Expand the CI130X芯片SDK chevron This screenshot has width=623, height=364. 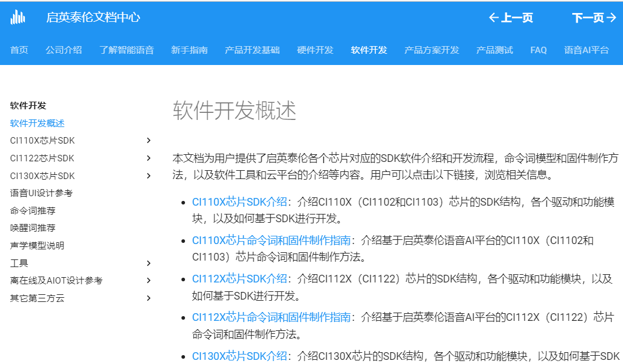(x=148, y=175)
